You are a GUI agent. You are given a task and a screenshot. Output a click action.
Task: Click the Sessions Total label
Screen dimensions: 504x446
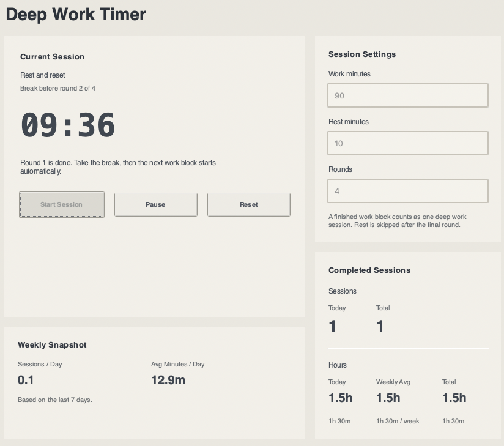[383, 308]
